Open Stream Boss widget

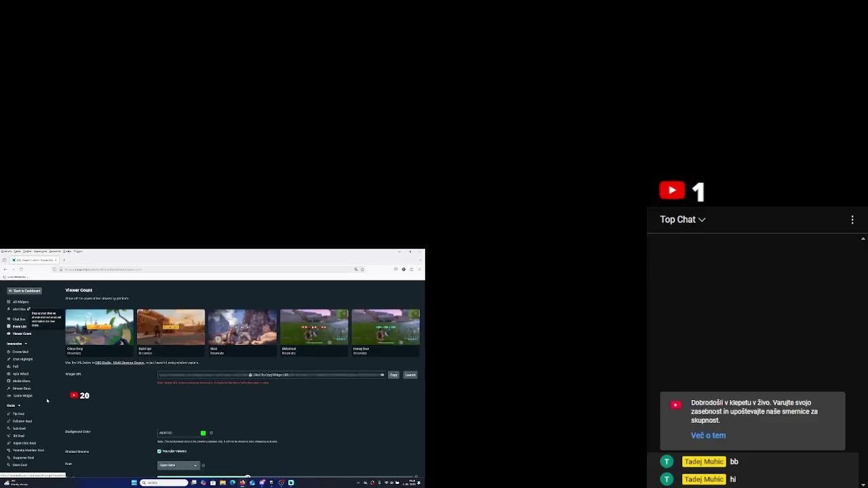(19, 388)
